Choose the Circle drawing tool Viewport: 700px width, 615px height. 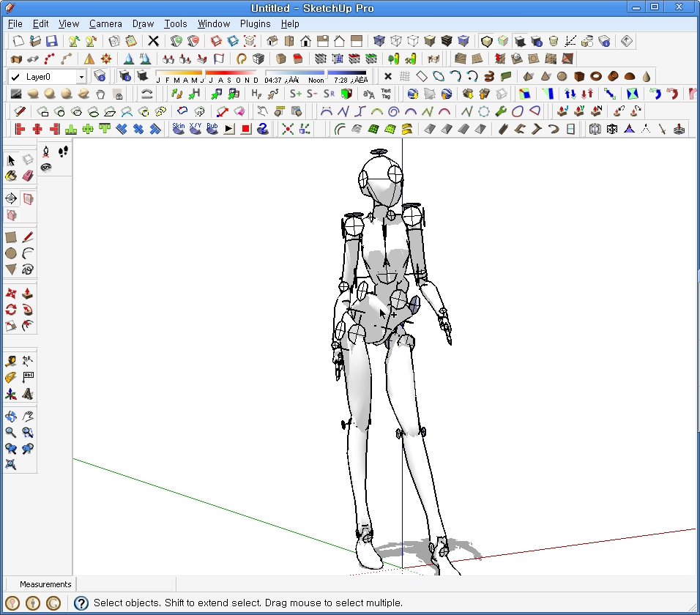tap(11, 253)
